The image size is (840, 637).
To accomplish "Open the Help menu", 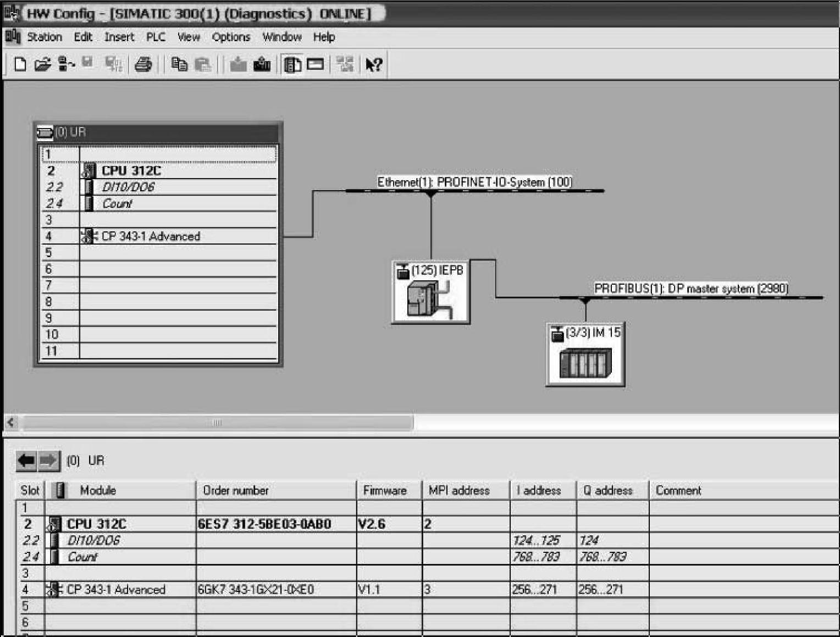I will tap(324, 37).
